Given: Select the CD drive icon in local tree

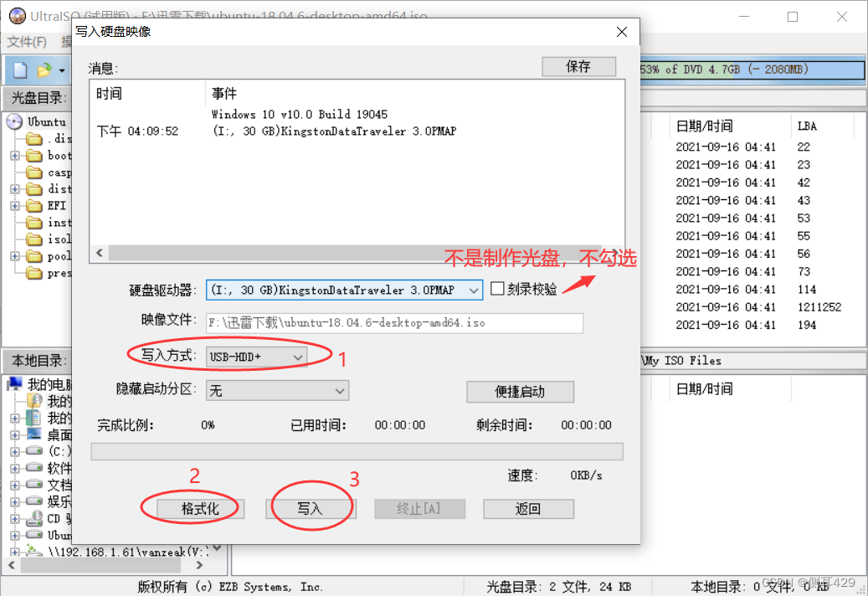Looking at the screenshot, I should [x=34, y=518].
